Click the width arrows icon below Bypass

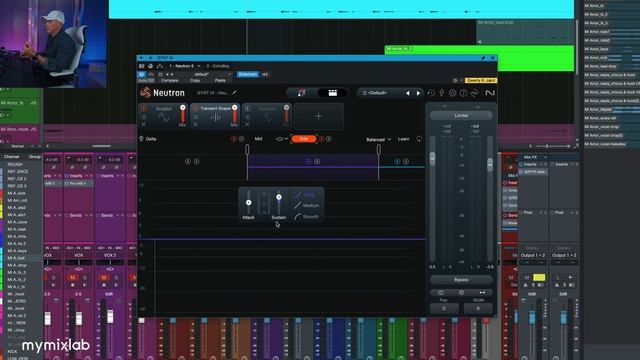[x=482, y=293]
